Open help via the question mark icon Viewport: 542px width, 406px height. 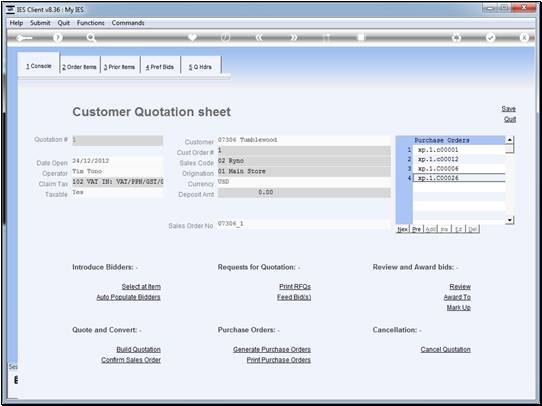(58, 38)
